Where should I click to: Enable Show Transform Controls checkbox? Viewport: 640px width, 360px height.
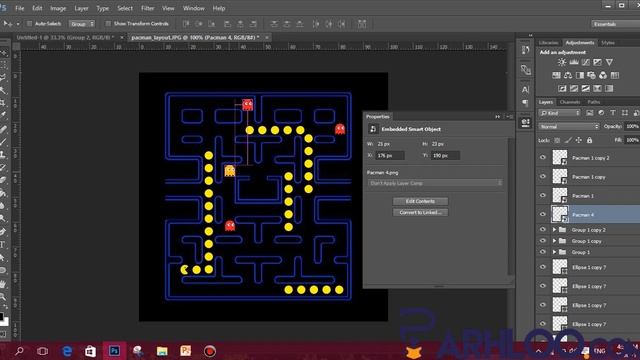point(108,24)
